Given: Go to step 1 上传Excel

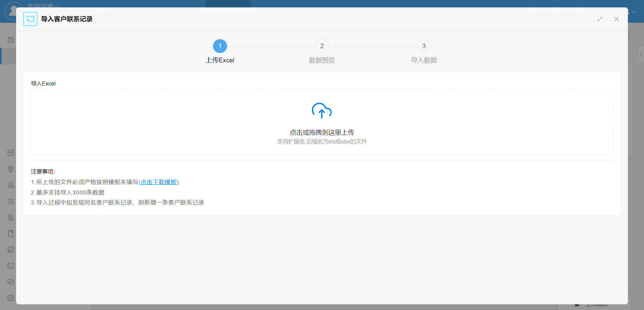Looking at the screenshot, I should 220,46.
